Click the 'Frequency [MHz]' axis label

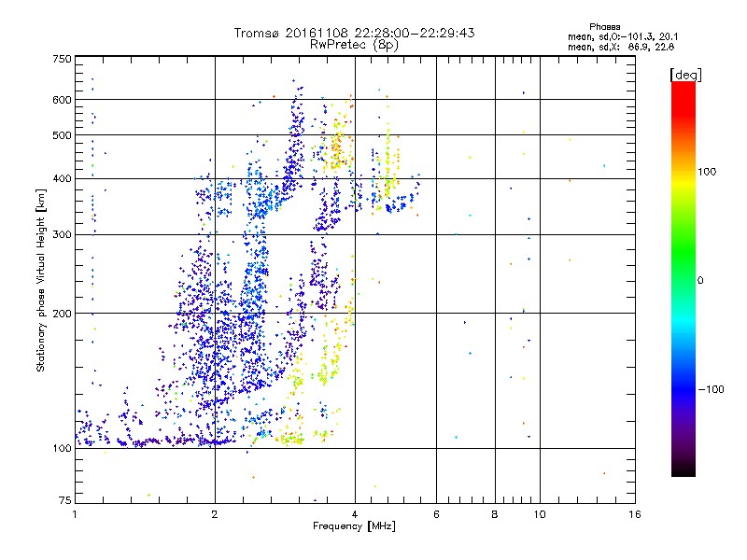[354, 526]
